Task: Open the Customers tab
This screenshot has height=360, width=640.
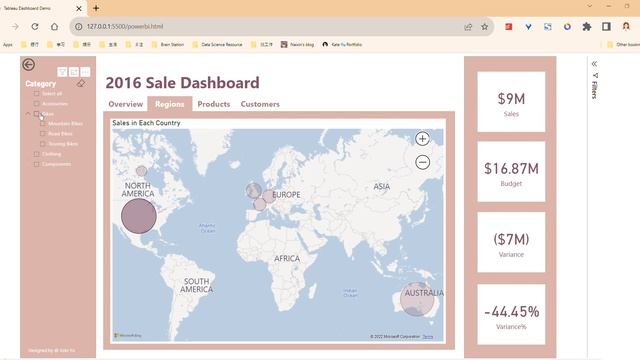Action: coord(260,104)
